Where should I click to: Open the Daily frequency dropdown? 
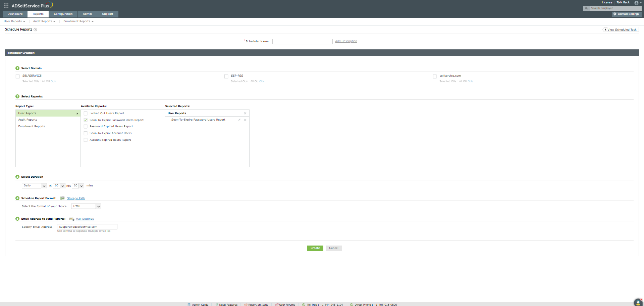tap(34, 186)
